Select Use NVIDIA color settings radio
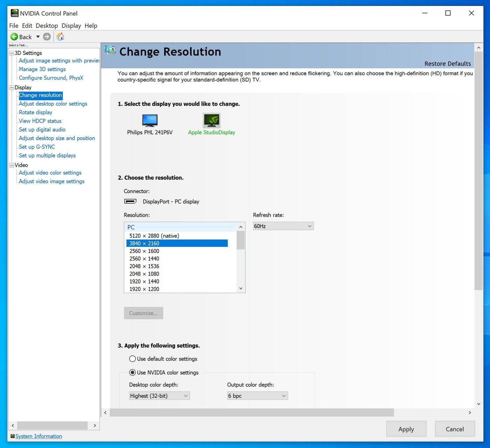This screenshot has width=490, height=448. click(x=132, y=373)
